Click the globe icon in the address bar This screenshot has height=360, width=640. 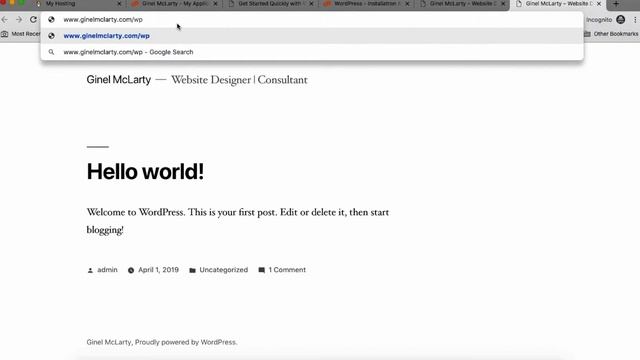tap(51, 20)
